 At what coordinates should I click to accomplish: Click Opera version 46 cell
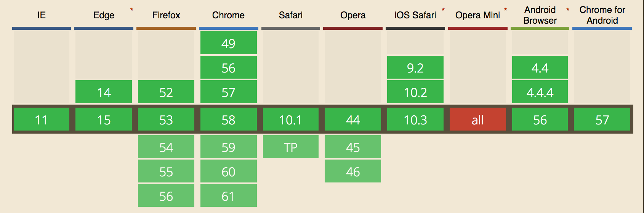click(353, 171)
